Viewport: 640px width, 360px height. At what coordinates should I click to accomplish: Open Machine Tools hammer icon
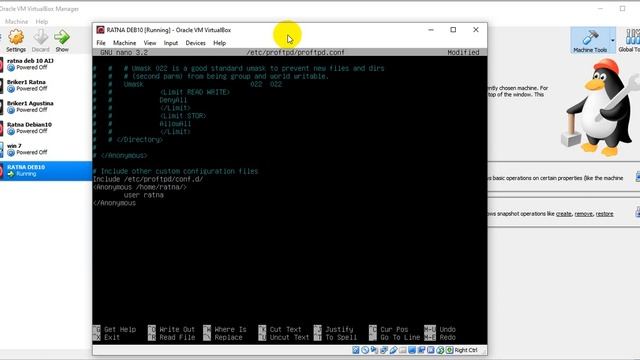pos(590,40)
